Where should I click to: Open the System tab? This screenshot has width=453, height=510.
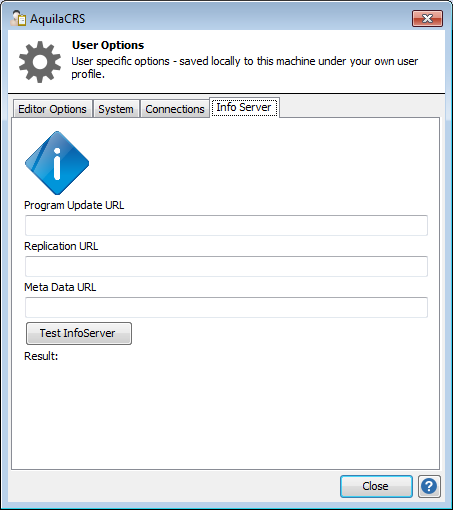[116, 109]
